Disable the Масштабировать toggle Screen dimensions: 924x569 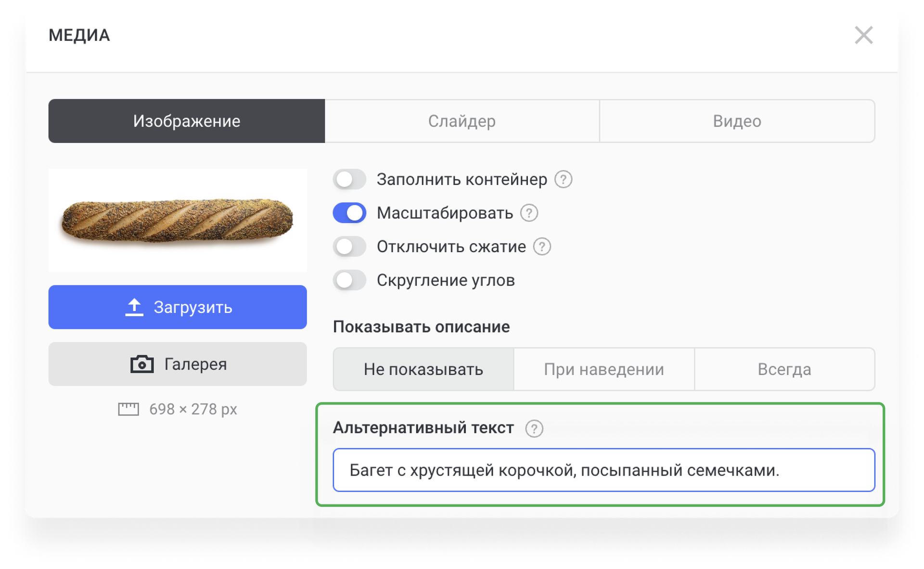(350, 213)
